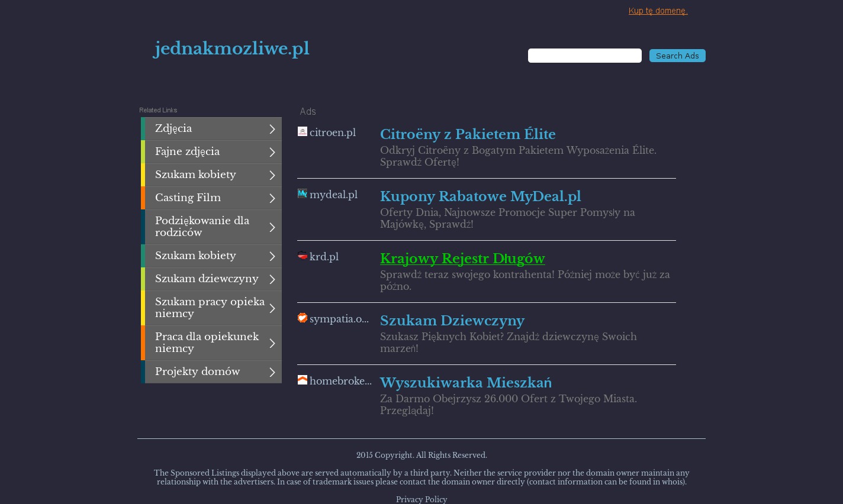Open Krajowy Rejestr Długów ad headline
Screen dimensions: 843x504
pos(462,259)
